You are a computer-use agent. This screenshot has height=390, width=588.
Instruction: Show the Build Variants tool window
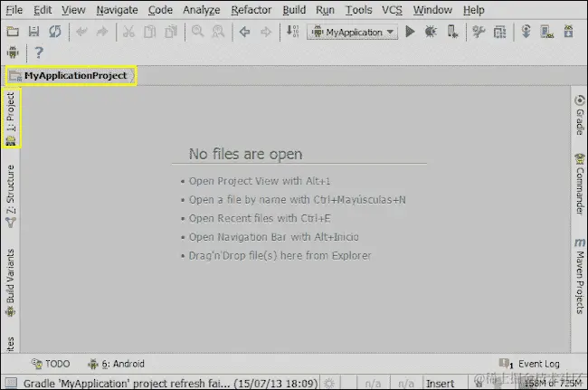(x=10, y=283)
